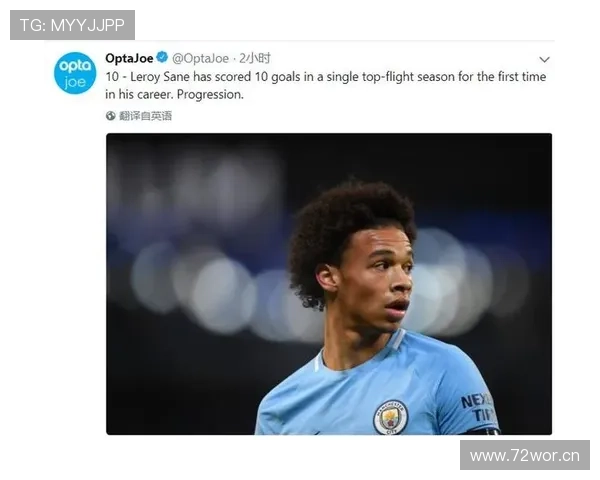The width and height of the screenshot is (600, 480).
Task: Click the Manchester City crest on the shirt
Action: click(390, 417)
